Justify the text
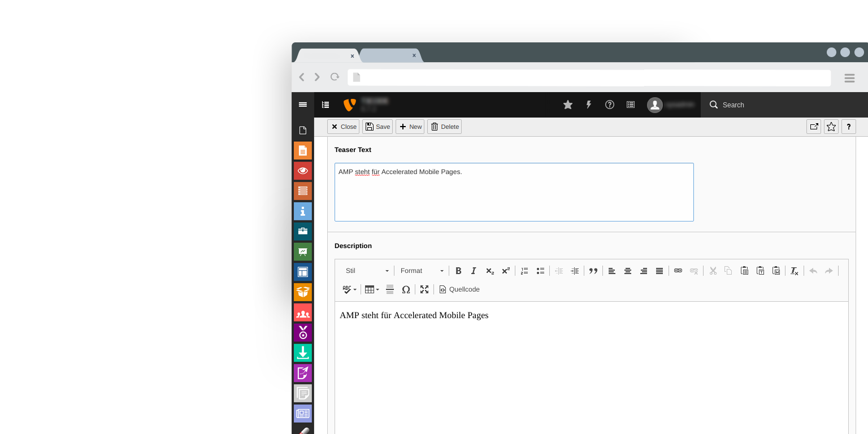Viewport: 868px width, 434px height. click(659, 271)
